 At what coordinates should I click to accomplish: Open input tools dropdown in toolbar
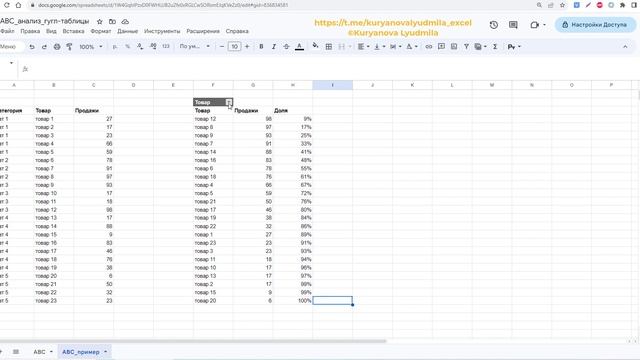[x=514, y=47]
